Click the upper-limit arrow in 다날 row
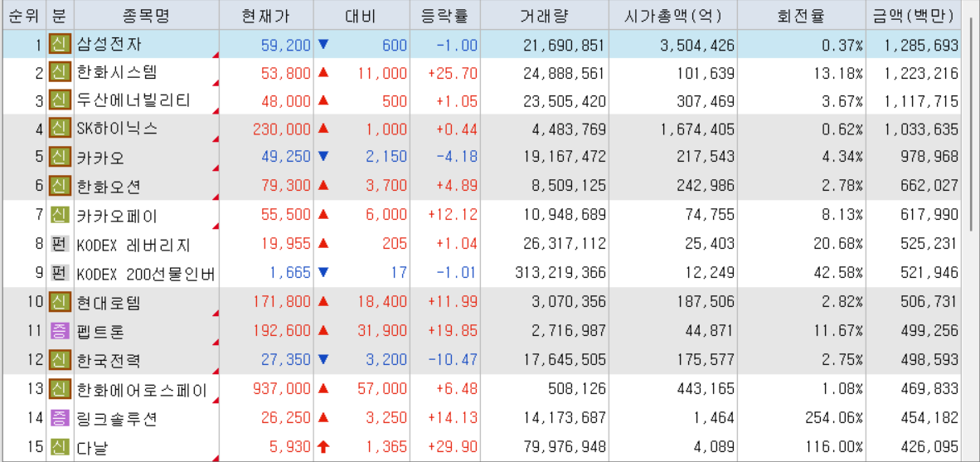The image size is (980, 462). point(323,446)
